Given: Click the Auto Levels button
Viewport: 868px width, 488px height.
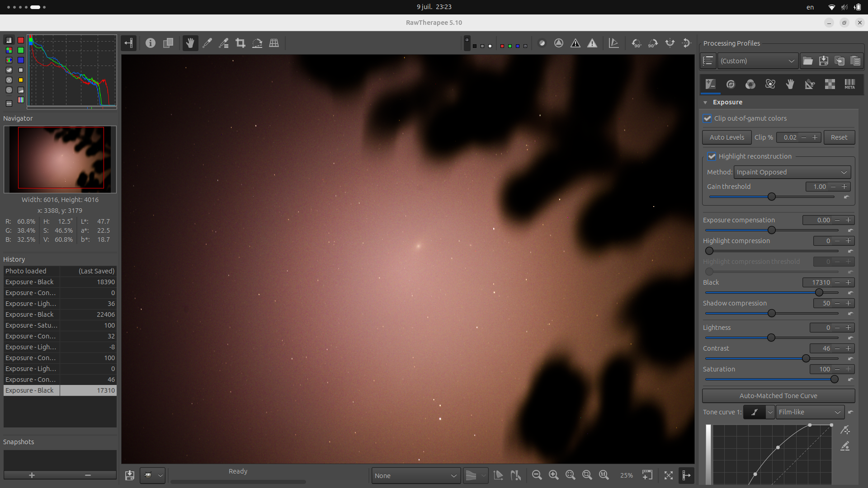Looking at the screenshot, I should coord(726,137).
